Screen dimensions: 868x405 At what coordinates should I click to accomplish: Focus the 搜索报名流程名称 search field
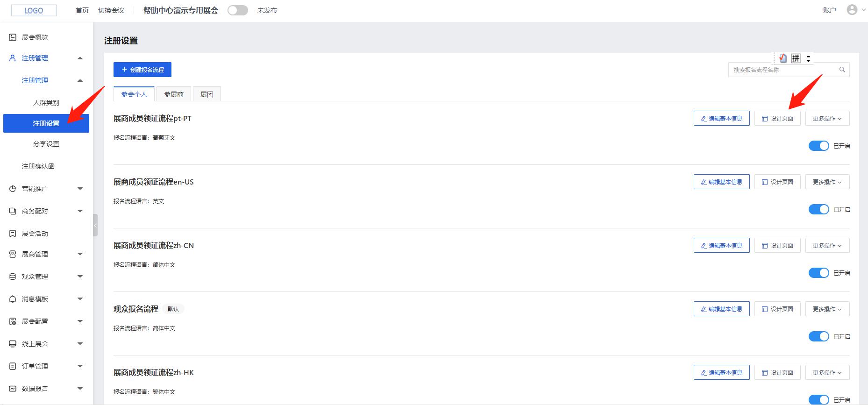pyautogui.click(x=783, y=70)
